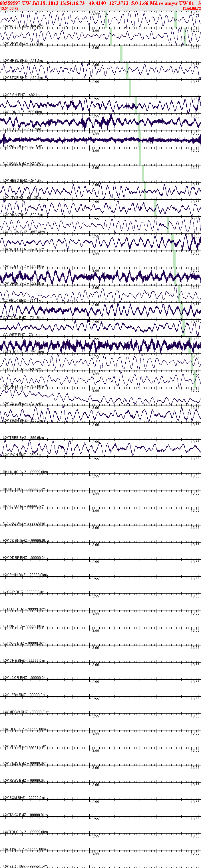Click green arrival marker on UW KENT trace

174,260
